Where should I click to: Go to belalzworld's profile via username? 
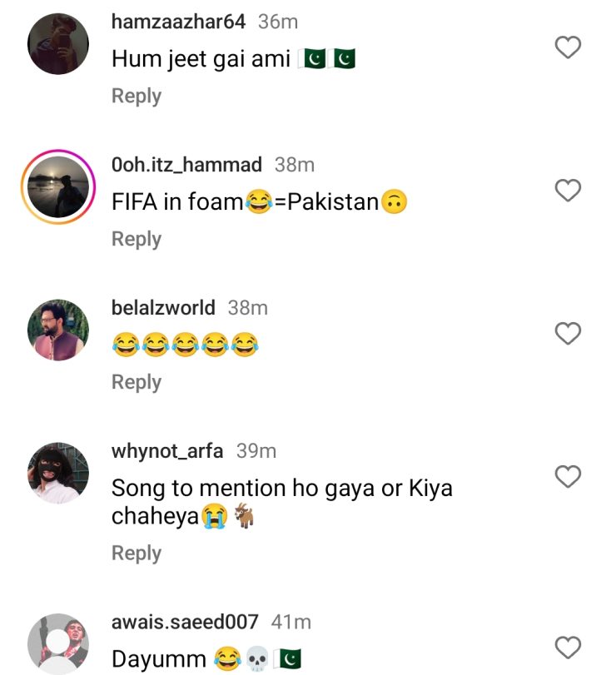[163, 308]
